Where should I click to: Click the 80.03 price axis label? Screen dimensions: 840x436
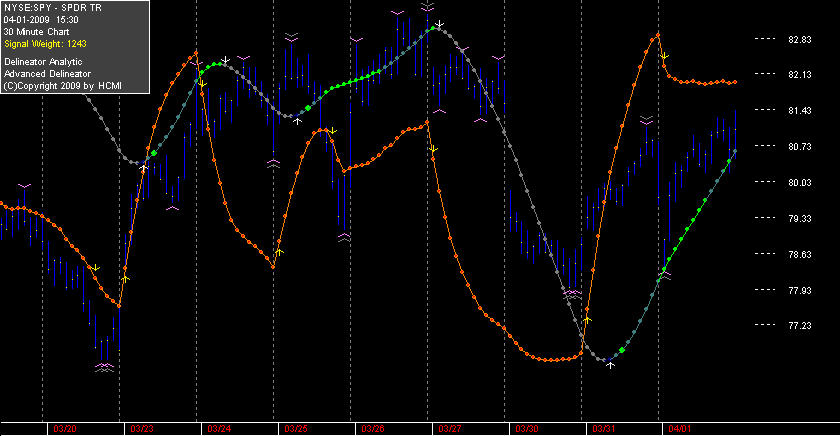[x=800, y=183]
